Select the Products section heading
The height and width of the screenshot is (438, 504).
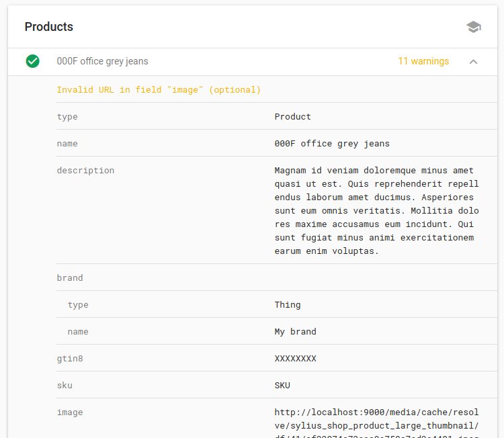pos(49,27)
